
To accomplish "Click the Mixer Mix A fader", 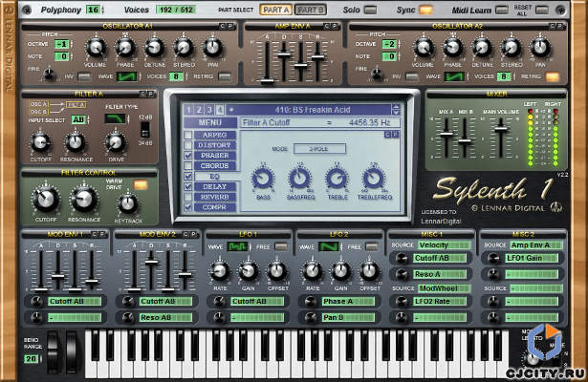I will (x=446, y=134).
